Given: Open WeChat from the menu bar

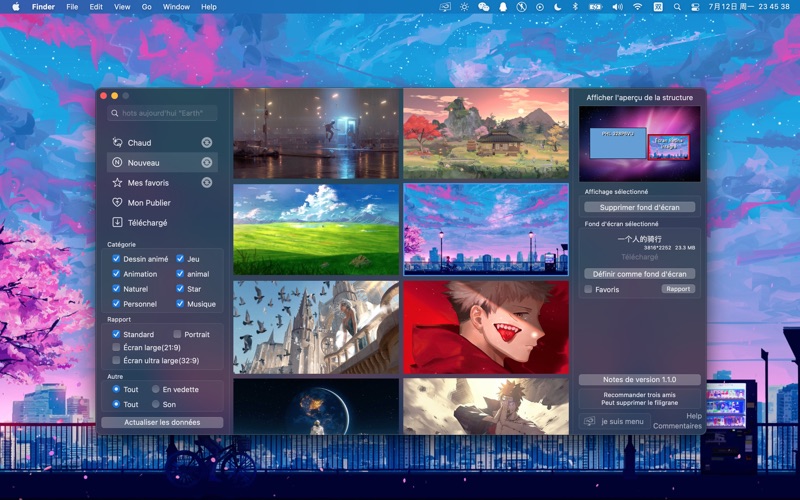Looking at the screenshot, I should (483, 7).
